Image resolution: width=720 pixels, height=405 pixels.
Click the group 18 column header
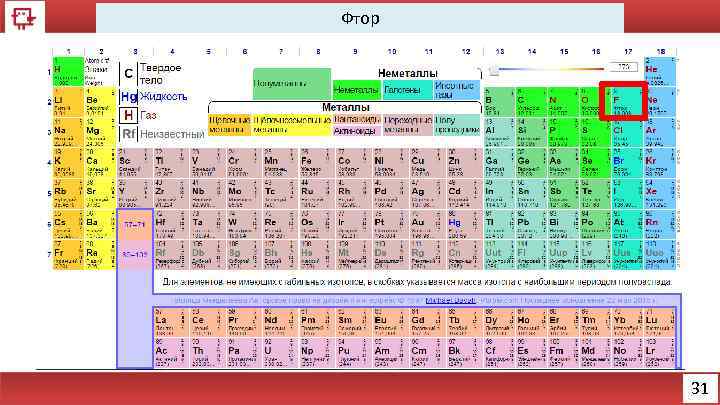point(661,51)
